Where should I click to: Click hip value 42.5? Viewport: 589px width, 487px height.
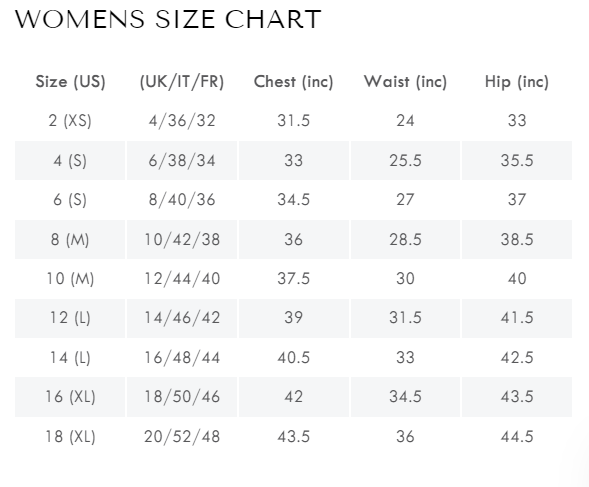pos(517,357)
